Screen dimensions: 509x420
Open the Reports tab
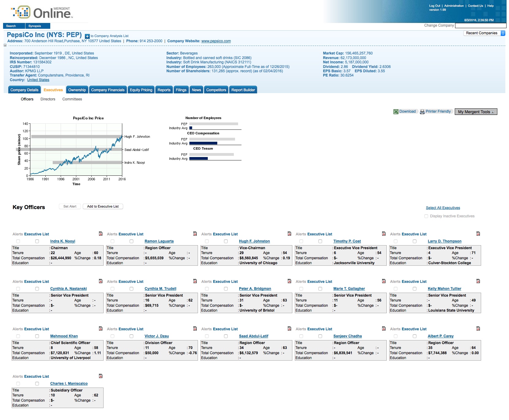pos(164,90)
